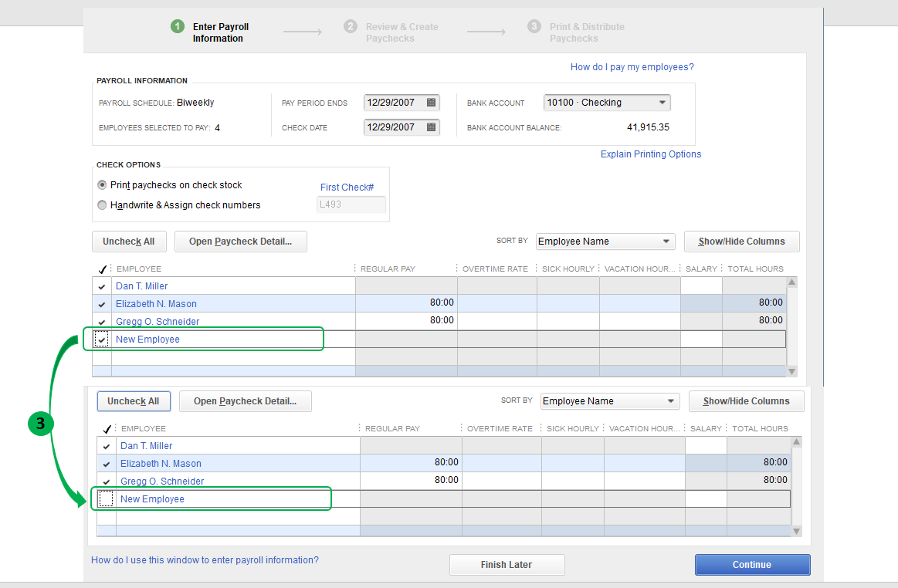The width and height of the screenshot is (898, 588).
Task: Open Paycheck Detail for selected employees
Action: (240, 242)
